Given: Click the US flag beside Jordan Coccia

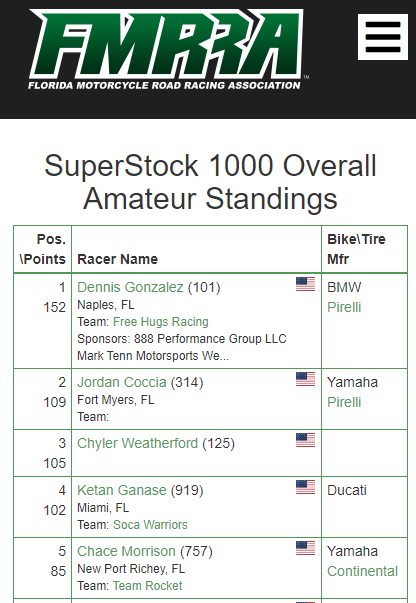Looking at the screenshot, I should click(305, 379).
